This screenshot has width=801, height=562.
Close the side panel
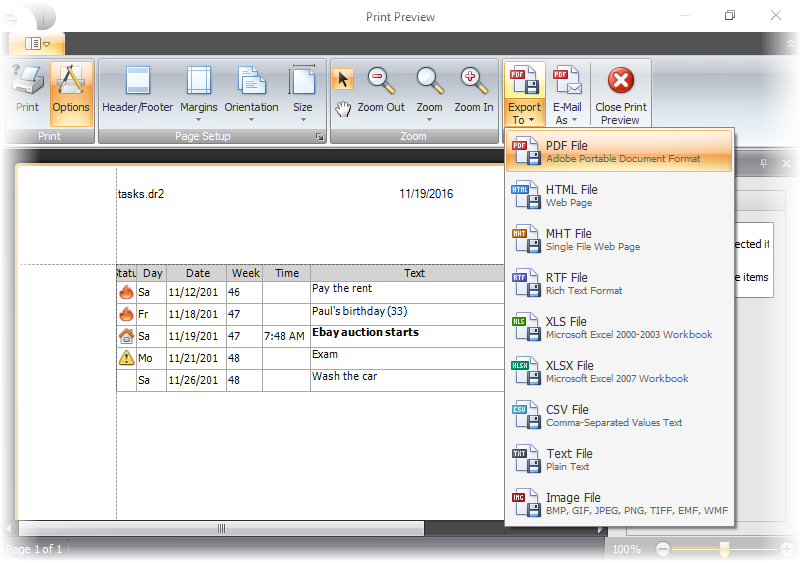click(786, 163)
